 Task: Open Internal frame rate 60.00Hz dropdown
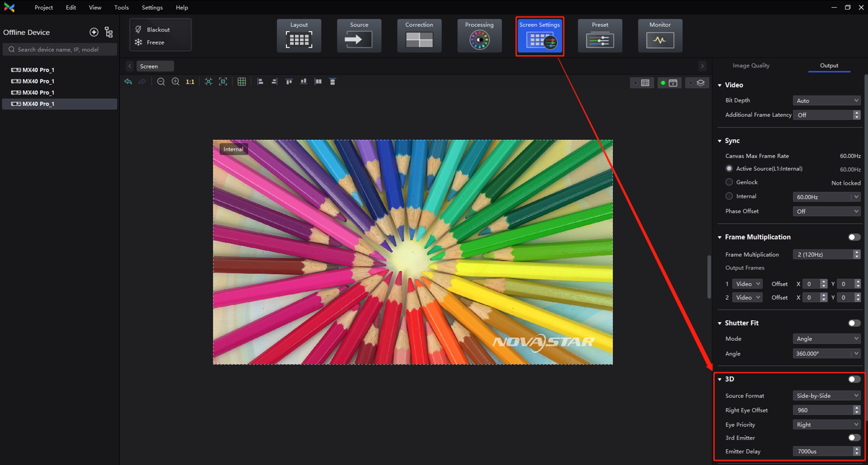pos(826,197)
